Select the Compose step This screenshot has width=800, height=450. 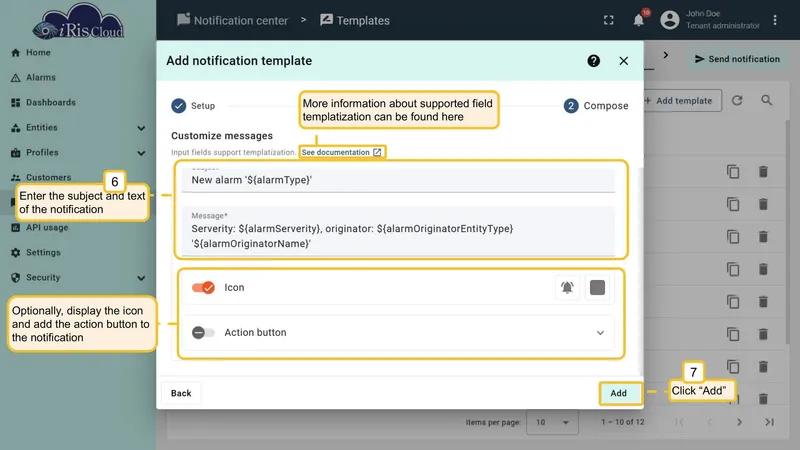click(x=596, y=106)
